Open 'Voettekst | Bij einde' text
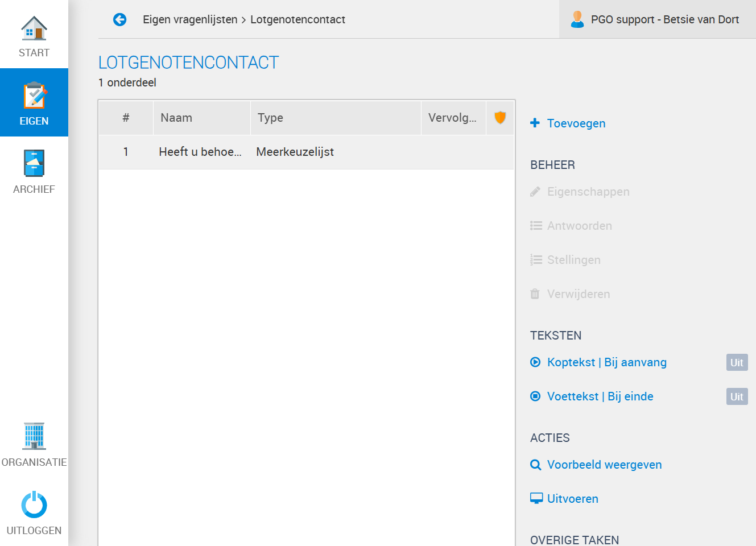 600,396
